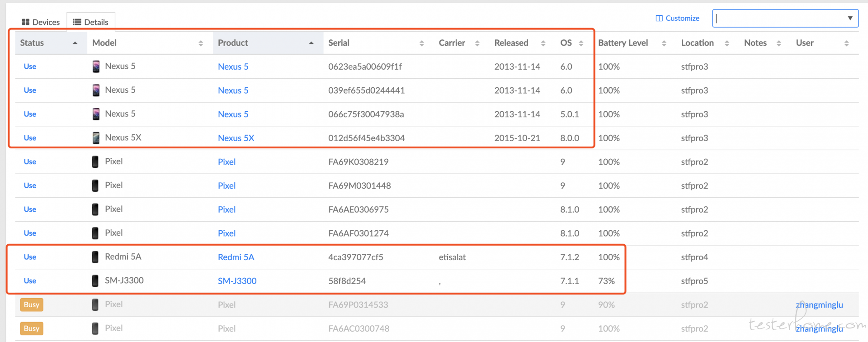Open Nexus 5 product link for 039ef655d0244441

[x=233, y=90]
